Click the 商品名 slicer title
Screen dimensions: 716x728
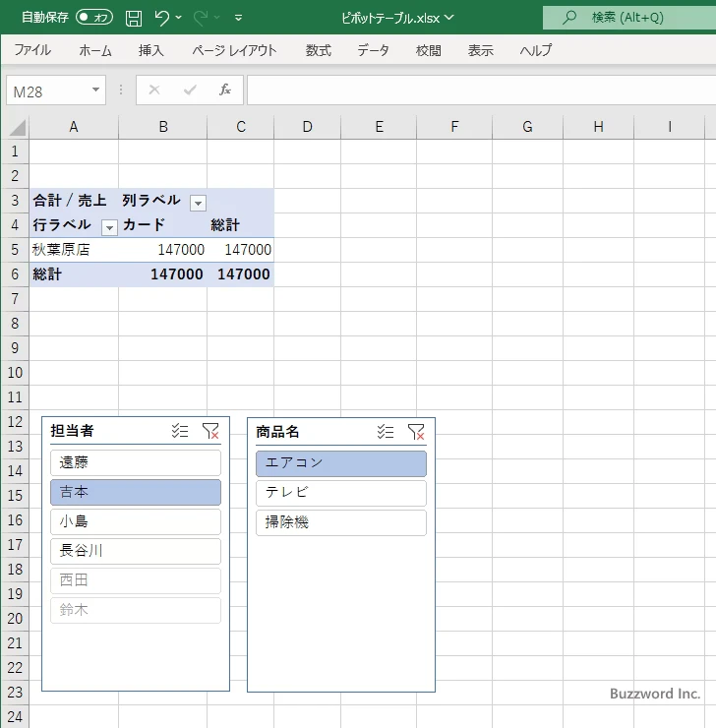[277, 432]
